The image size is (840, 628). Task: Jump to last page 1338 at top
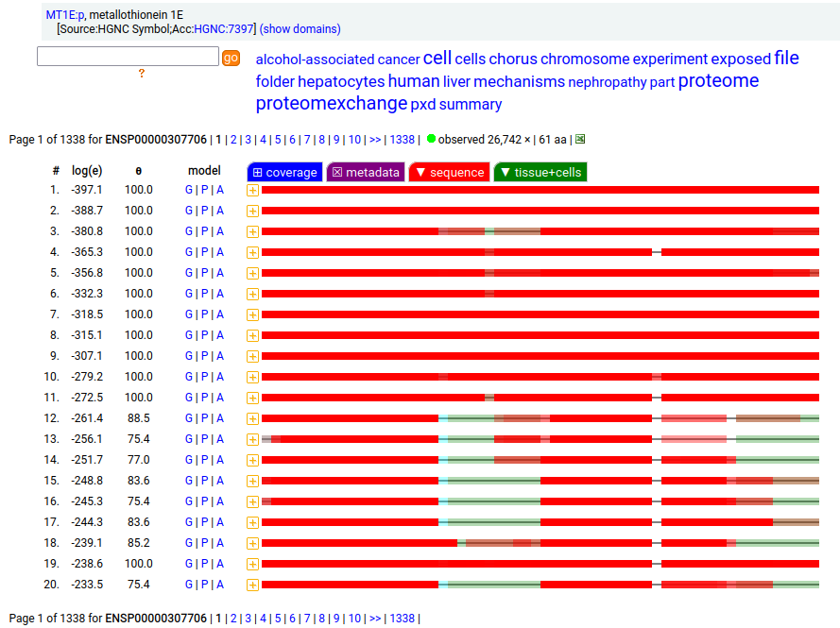(x=402, y=140)
